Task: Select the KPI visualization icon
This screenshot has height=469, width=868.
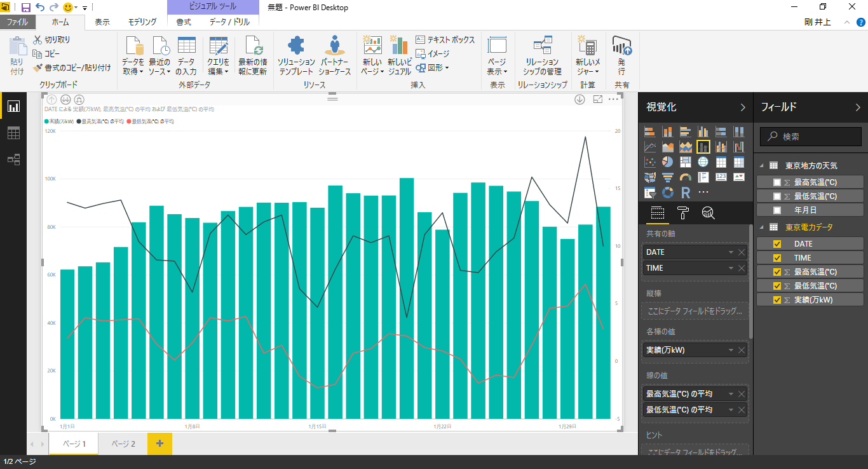Action: 739,177
